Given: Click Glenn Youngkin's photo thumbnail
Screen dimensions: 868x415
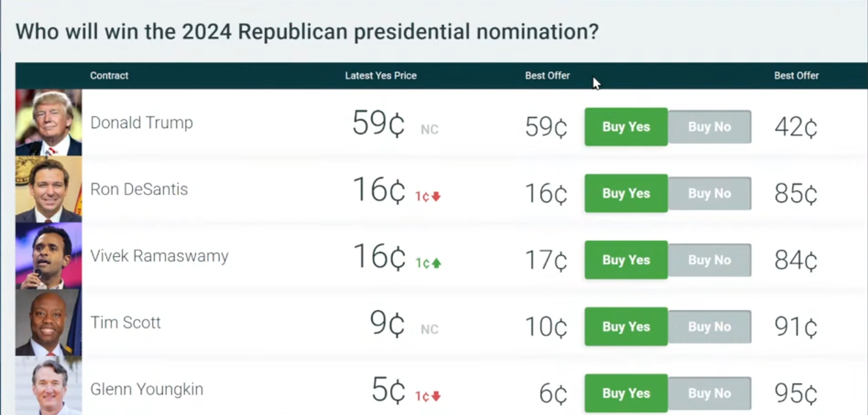Looking at the screenshot, I should tap(49, 385).
